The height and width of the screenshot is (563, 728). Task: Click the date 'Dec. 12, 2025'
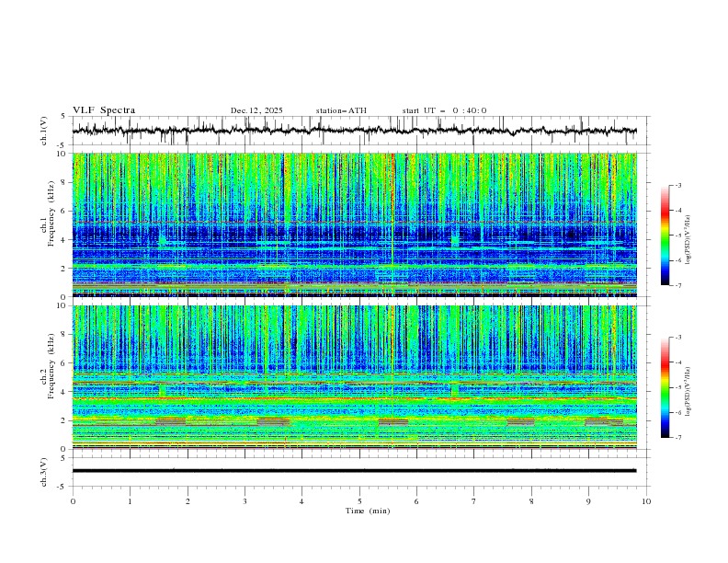coord(256,110)
